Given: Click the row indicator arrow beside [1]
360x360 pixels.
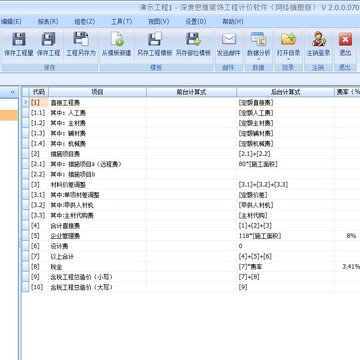Looking at the screenshot, I should 25,103.
